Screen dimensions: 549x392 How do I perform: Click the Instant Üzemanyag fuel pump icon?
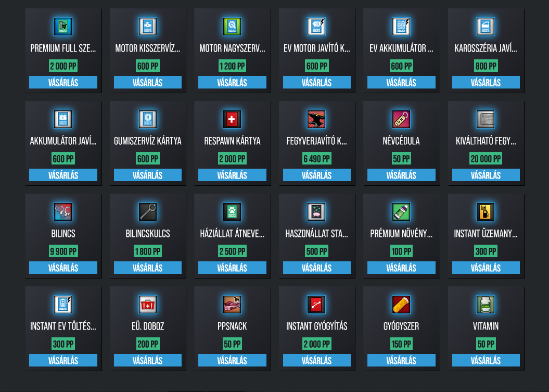486,212
